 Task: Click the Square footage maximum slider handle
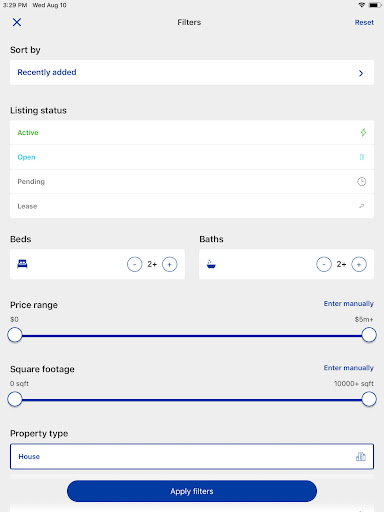click(x=369, y=399)
